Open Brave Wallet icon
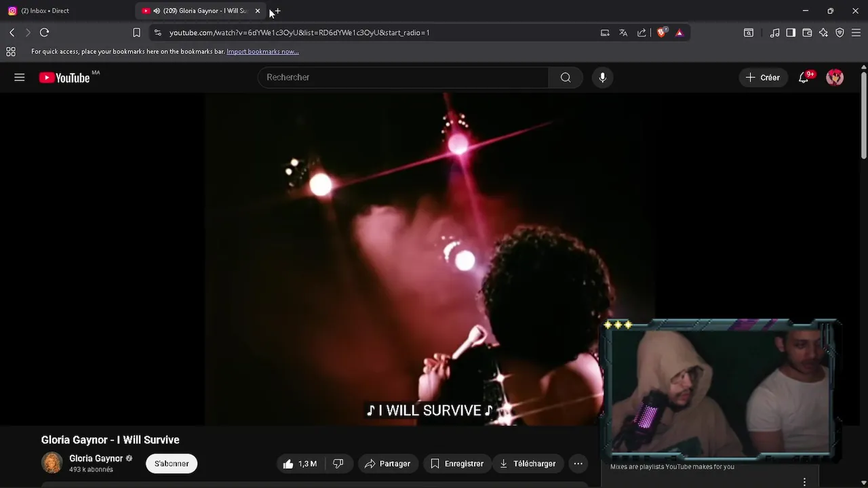 click(807, 33)
